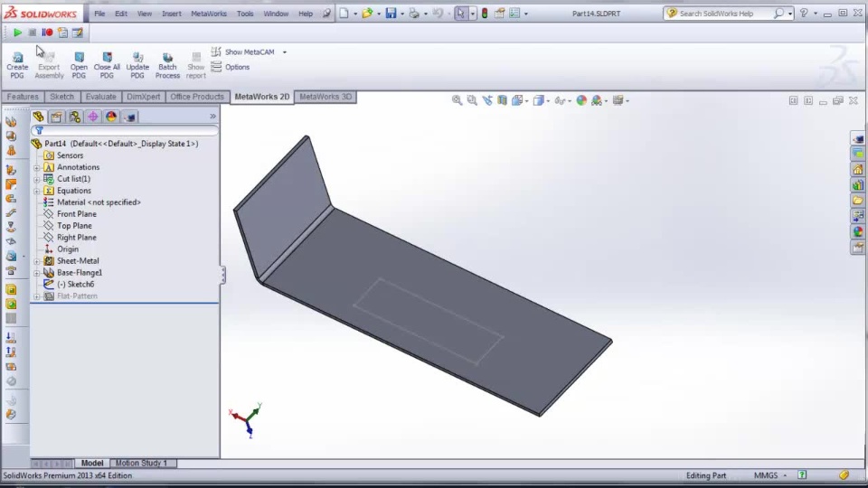
Task: Open the File menu
Action: [x=99, y=14]
